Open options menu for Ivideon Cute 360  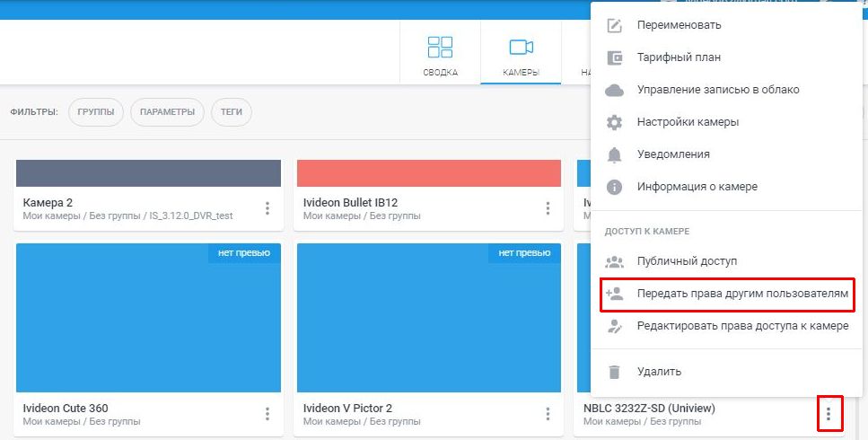tap(267, 414)
